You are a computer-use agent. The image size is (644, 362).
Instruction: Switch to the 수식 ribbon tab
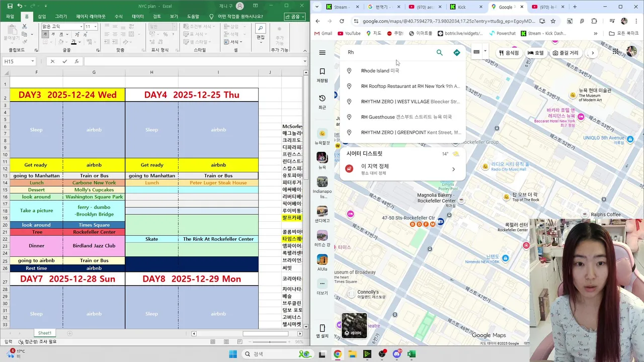tap(119, 17)
